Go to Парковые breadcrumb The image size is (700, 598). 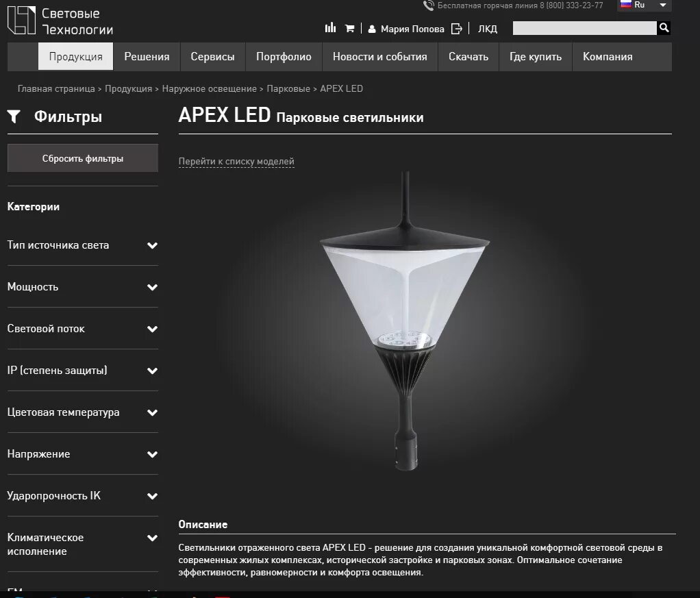[288, 88]
